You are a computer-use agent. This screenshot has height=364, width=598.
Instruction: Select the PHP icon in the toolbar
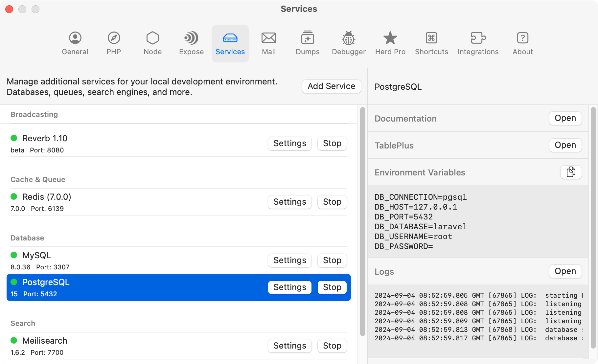click(x=113, y=43)
